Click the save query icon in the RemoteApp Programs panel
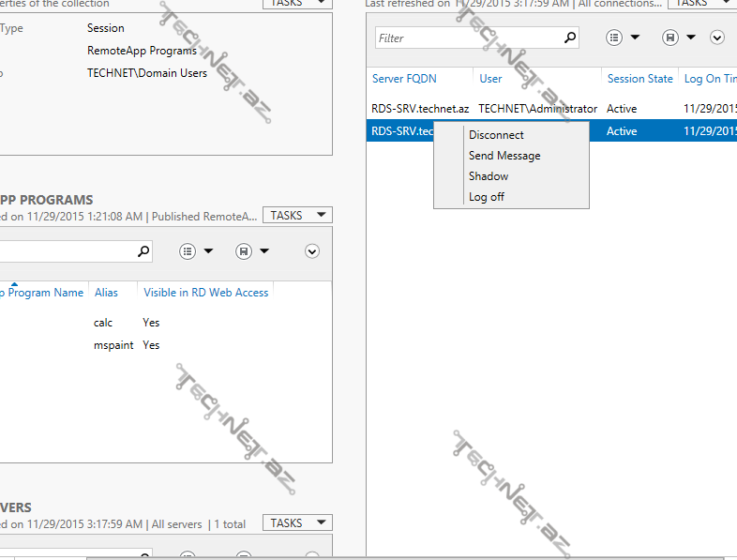 [243, 251]
